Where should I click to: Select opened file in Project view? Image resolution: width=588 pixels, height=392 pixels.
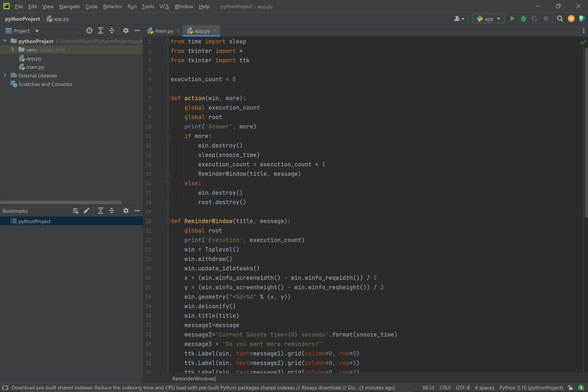click(x=89, y=31)
